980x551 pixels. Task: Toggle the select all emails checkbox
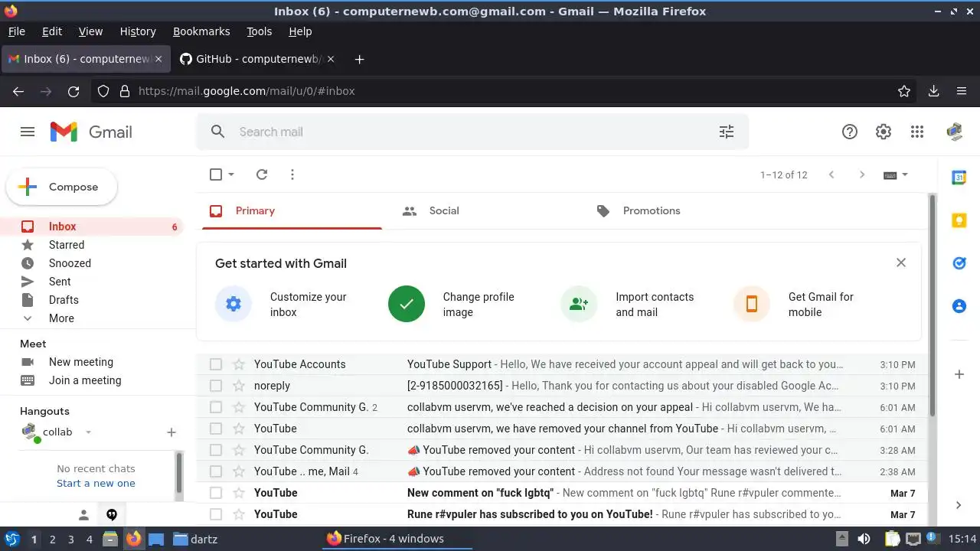[x=216, y=174]
